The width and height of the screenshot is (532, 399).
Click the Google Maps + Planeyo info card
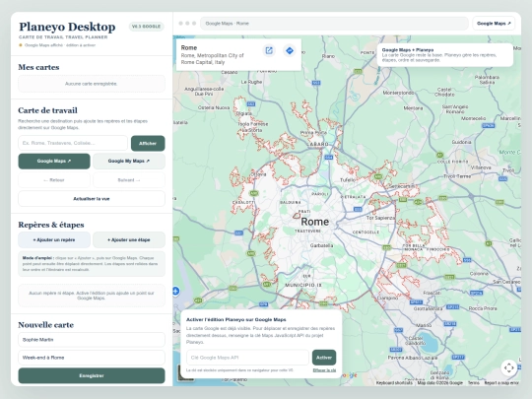pyautogui.click(x=445, y=54)
